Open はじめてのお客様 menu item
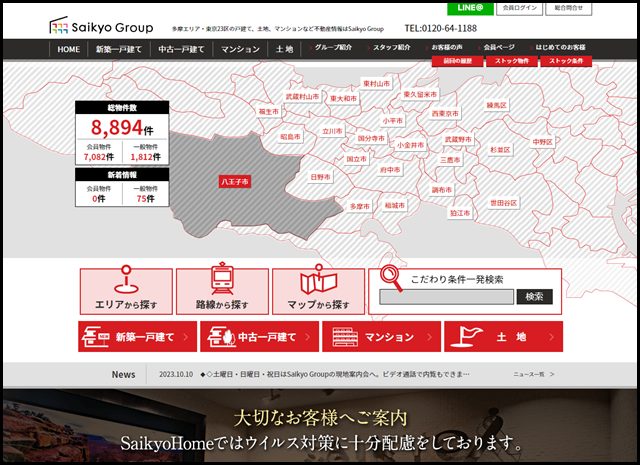This screenshot has height=465, width=640. tap(560, 47)
